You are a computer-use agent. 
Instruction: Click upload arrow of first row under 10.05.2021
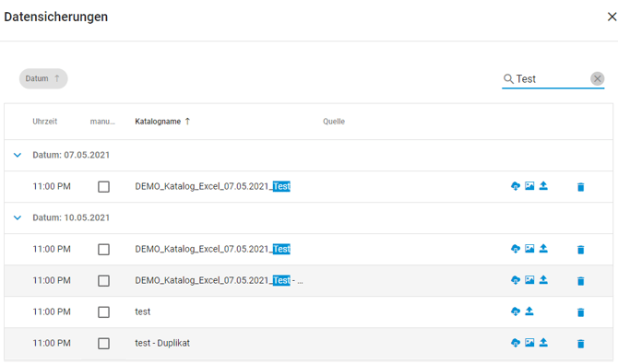[x=543, y=249]
